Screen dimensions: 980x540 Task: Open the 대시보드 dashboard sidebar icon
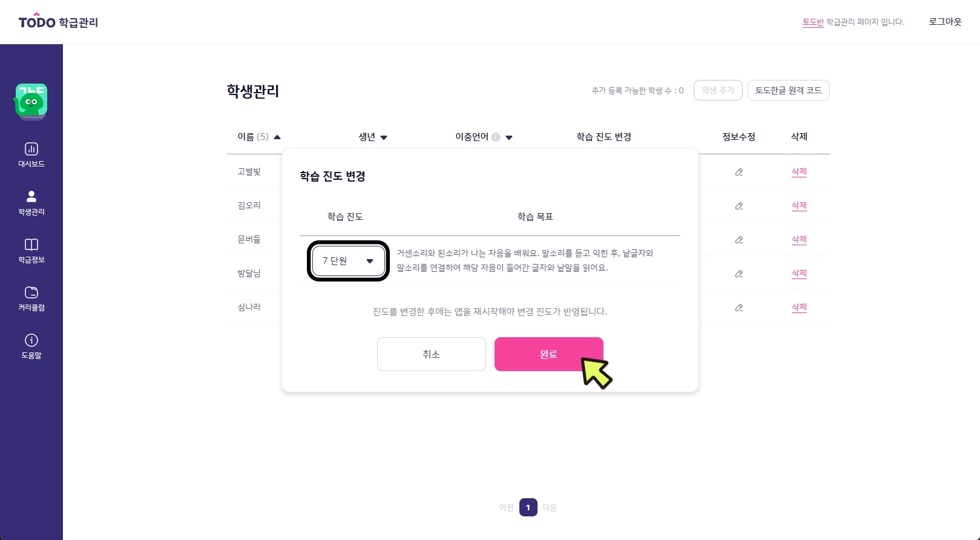pos(31,149)
